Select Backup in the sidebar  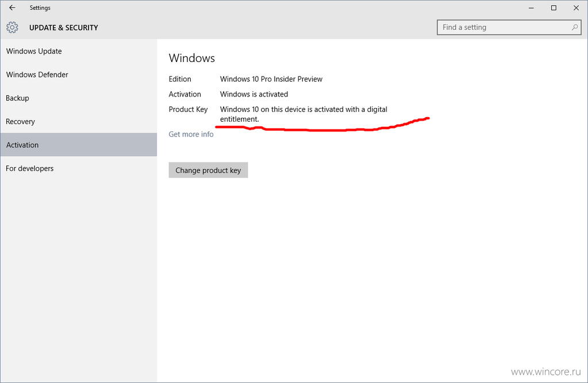click(78, 98)
